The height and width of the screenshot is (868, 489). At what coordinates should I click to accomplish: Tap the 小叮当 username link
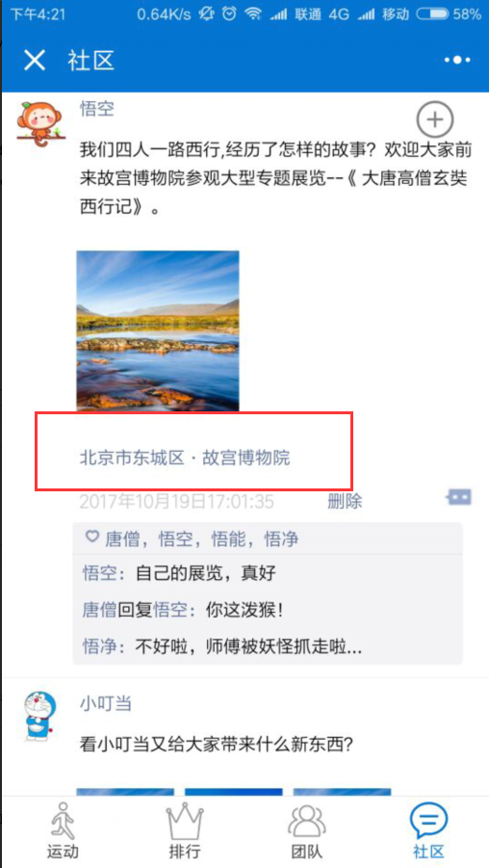(106, 704)
